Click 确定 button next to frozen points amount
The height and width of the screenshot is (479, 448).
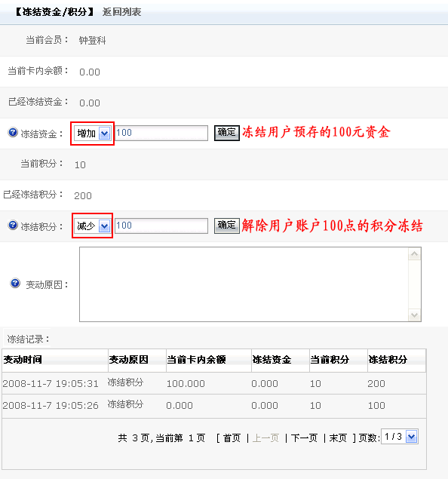pyautogui.click(x=226, y=226)
